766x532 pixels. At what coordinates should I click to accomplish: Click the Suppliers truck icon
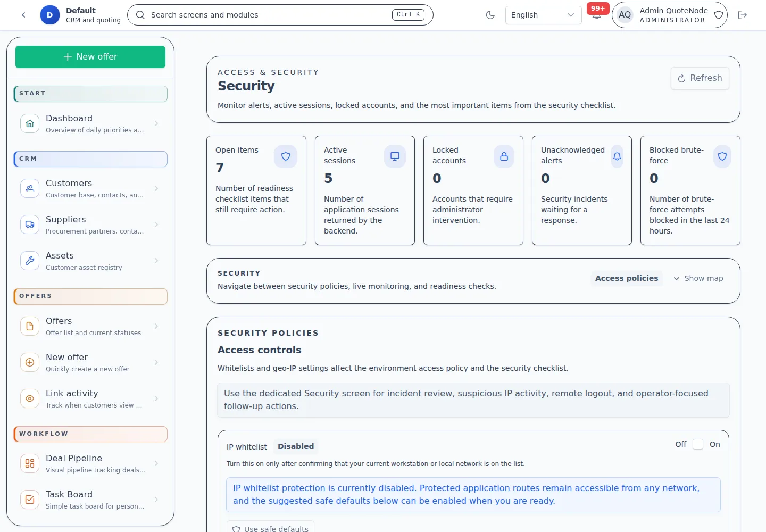(30, 225)
